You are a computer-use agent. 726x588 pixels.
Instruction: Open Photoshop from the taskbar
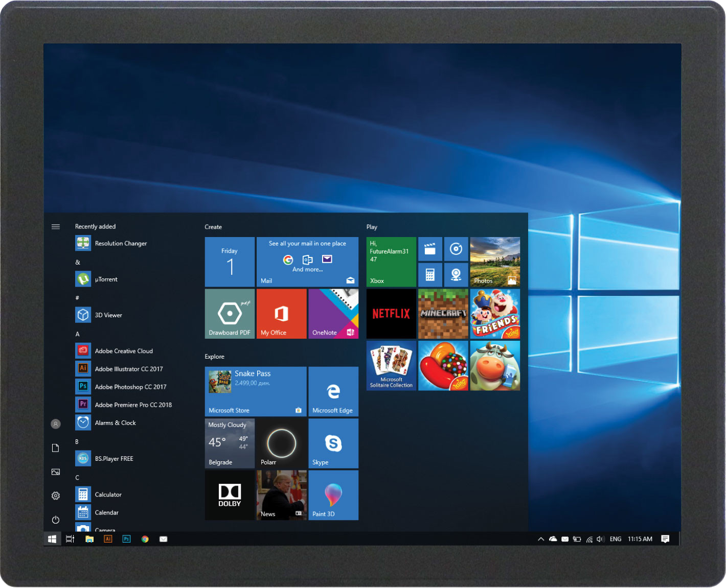tap(126, 539)
